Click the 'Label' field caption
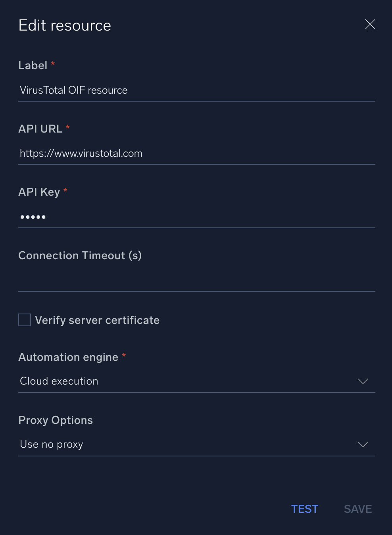The height and width of the screenshot is (535, 392). [33, 65]
